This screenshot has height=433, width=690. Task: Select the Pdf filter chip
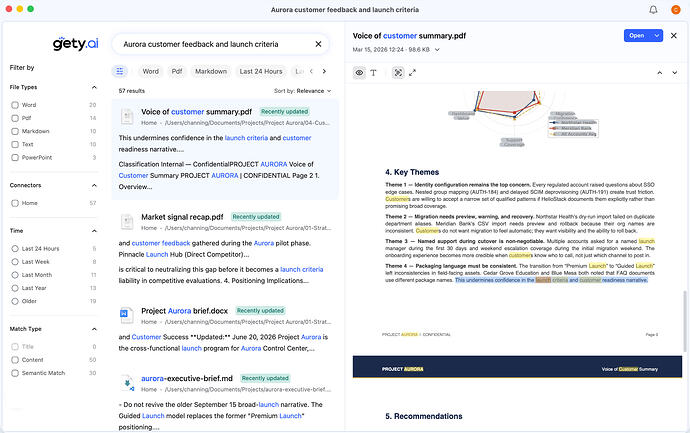point(177,71)
